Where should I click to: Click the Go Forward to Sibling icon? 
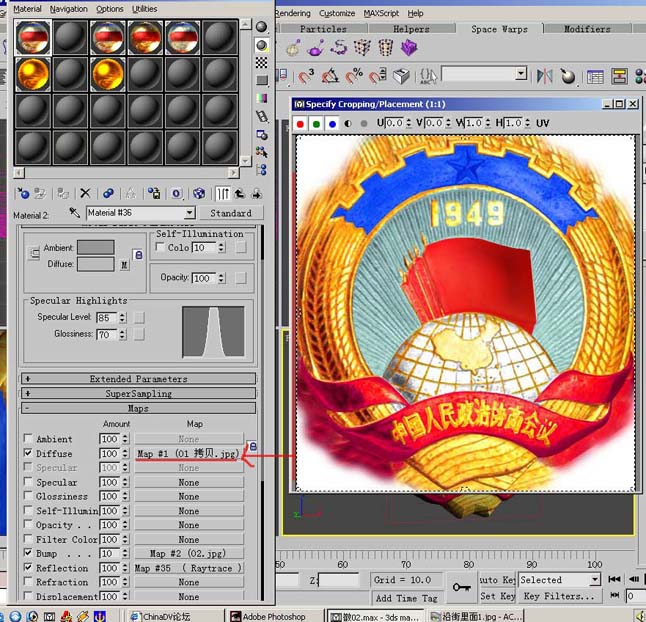[x=257, y=193]
